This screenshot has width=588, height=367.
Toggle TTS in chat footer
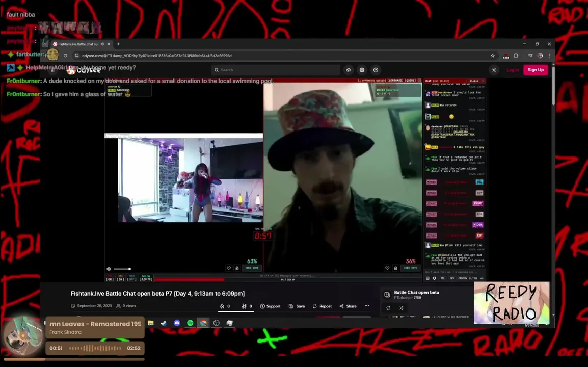(x=442, y=278)
